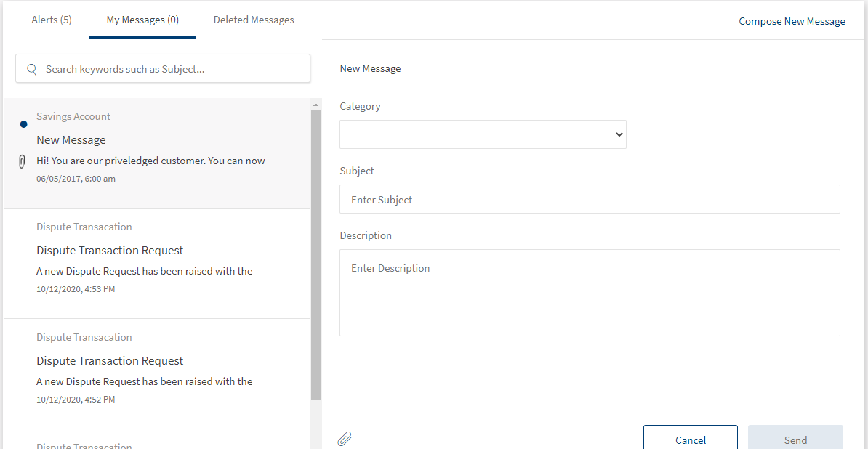Click the privileged customer message preview text
The height and width of the screenshot is (449, 868).
coord(150,161)
